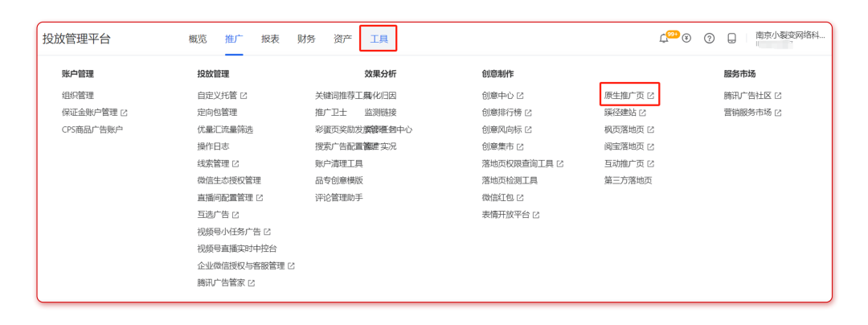
Task: Select the 推广 tab
Action: click(x=234, y=39)
